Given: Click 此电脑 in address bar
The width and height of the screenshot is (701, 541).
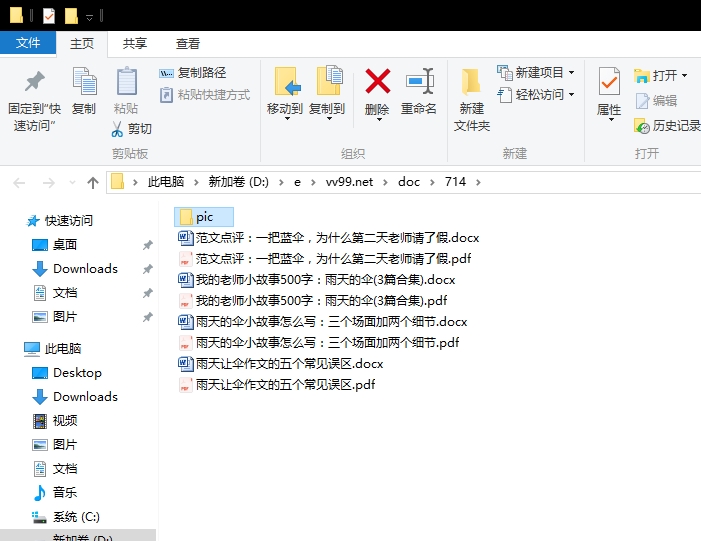Looking at the screenshot, I should tap(166, 182).
